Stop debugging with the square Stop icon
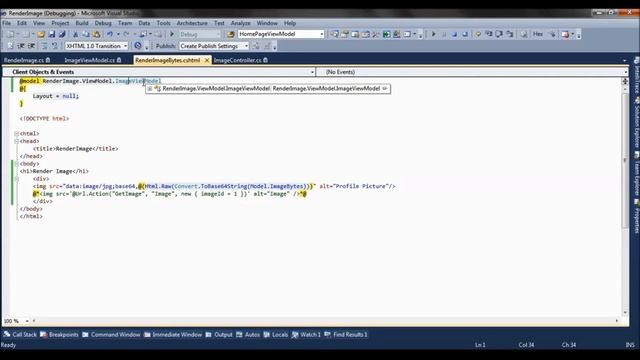Viewport: 640px width, 360px height. pyautogui.click(x=454, y=34)
